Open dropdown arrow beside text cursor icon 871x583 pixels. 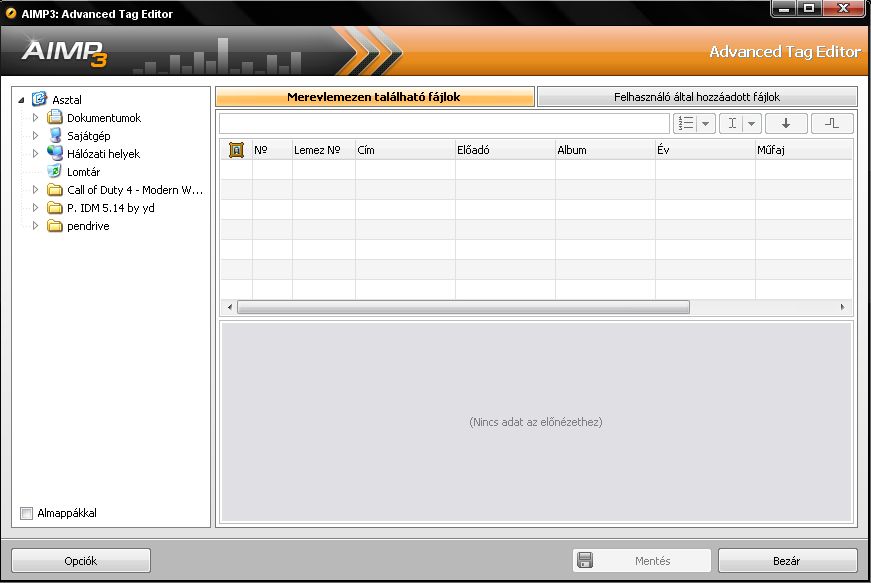751,123
